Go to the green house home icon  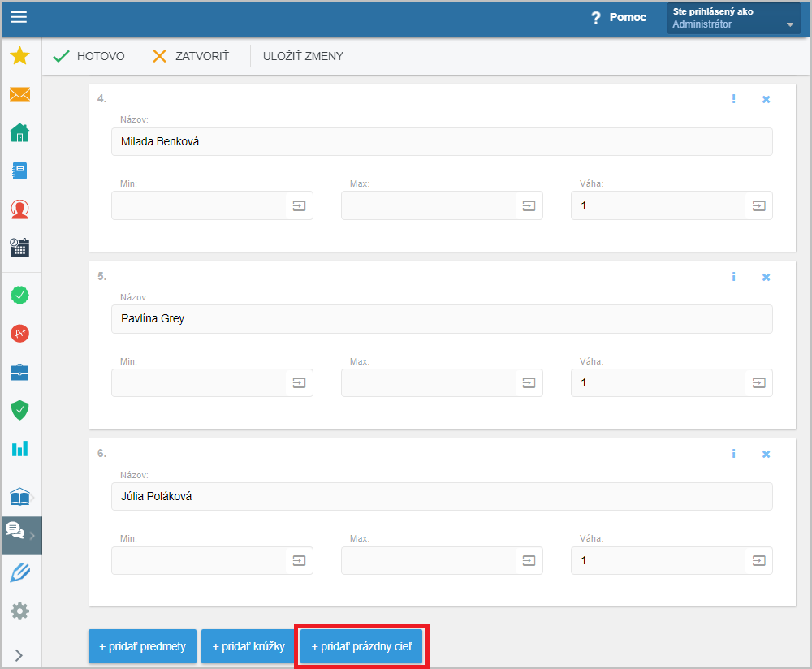[x=19, y=132]
